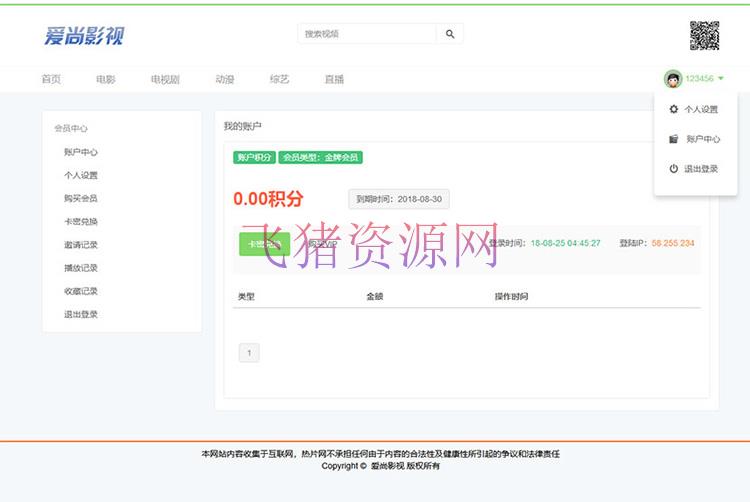Click the login IP value 58.255.234
Image resolution: width=750 pixels, height=502 pixels.
pos(673,243)
